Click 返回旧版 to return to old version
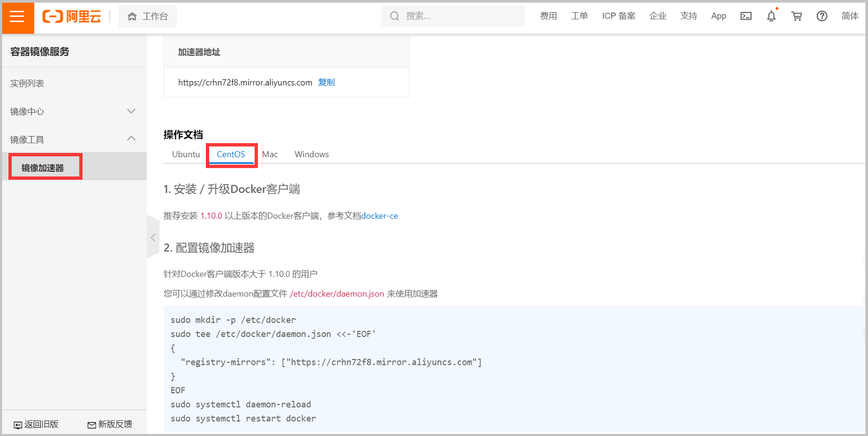The width and height of the screenshot is (868, 436). 41,424
